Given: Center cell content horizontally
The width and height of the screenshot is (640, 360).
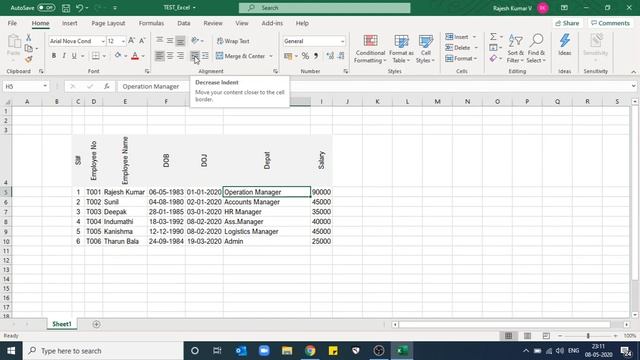Looking at the screenshot, I should [170, 56].
